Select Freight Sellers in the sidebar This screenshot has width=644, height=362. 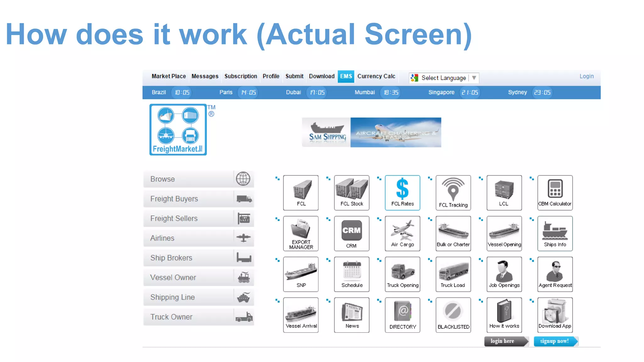click(x=198, y=218)
